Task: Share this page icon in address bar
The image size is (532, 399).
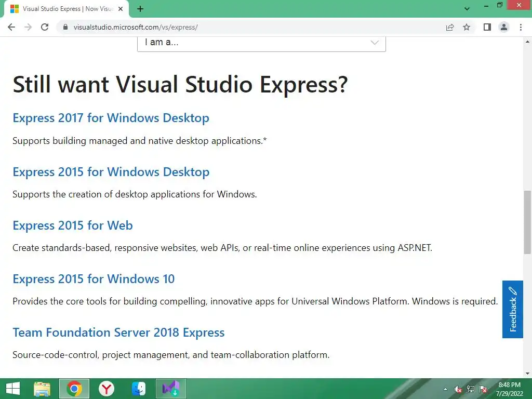Action: [x=450, y=27]
